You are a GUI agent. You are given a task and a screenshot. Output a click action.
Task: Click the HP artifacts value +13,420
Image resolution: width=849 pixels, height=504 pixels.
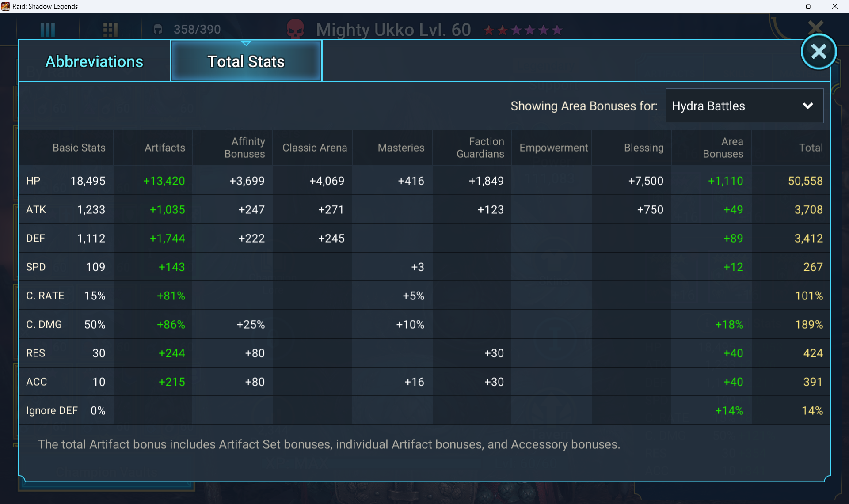(x=164, y=181)
